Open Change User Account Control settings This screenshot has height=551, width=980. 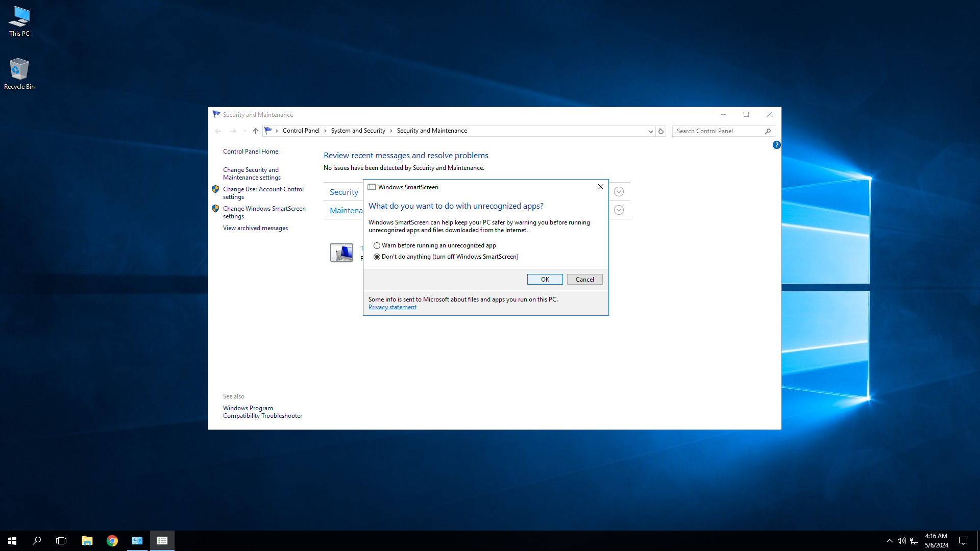263,193
